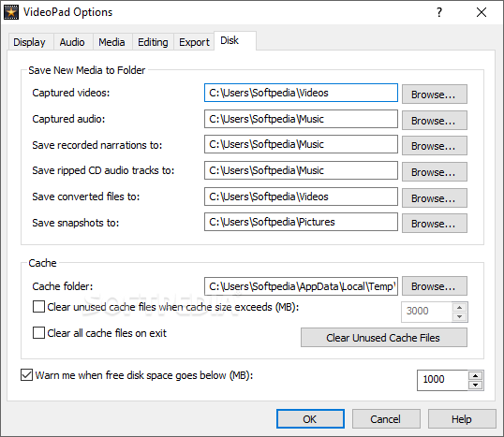Decrease free disk space warning value arrow
Image resolution: width=504 pixels, height=437 pixels.
pyautogui.click(x=475, y=385)
